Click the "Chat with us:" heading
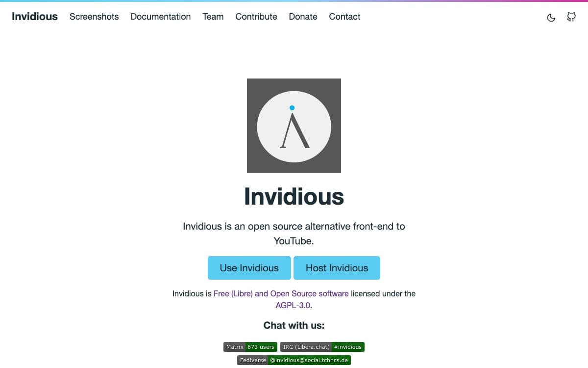This screenshot has width=588, height=368. pyautogui.click(x=294, y=325)
